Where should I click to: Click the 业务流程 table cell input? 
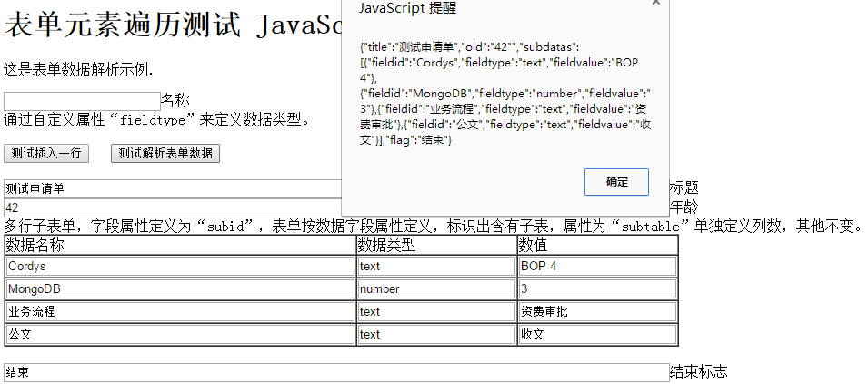(x=181, y=311)
